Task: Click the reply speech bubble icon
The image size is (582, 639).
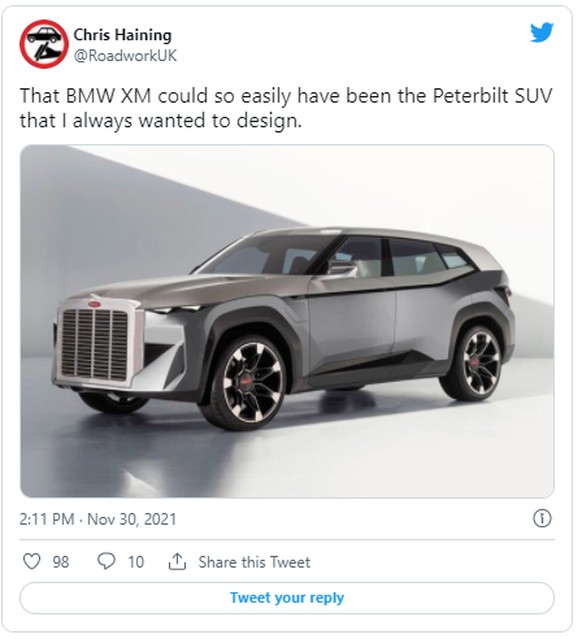Action: [106, 561]
